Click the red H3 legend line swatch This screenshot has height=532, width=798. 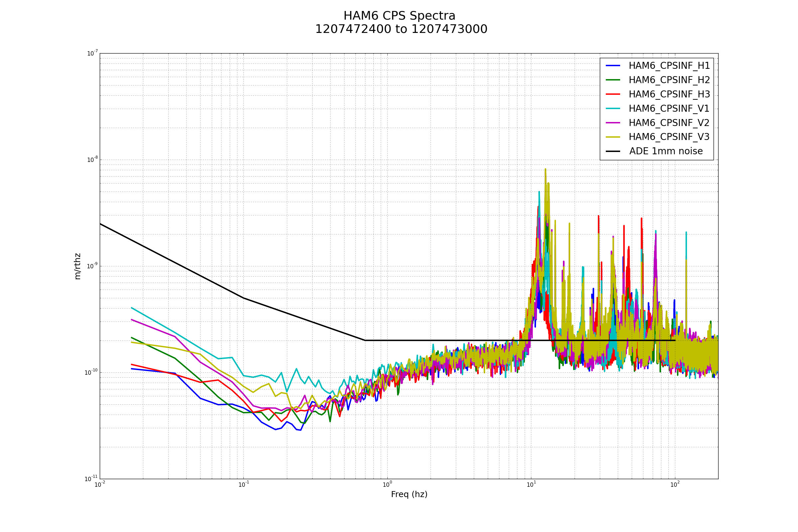coord(613,94)
